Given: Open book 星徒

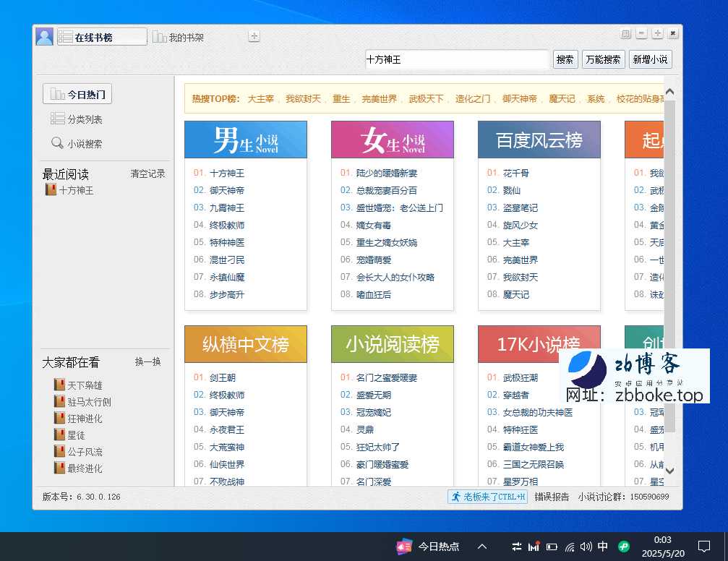Looking at the screenshot, I should click(69, 435).
